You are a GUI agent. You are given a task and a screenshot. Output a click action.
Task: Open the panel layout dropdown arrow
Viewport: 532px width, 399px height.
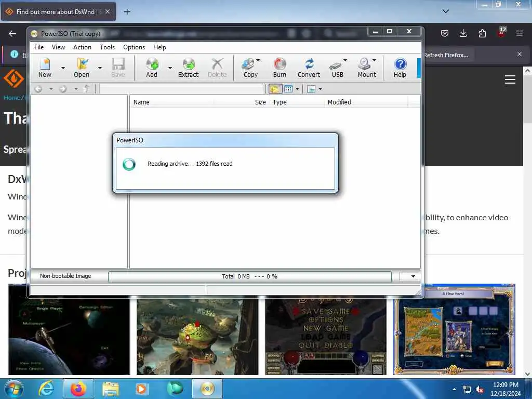pos(320,89)
